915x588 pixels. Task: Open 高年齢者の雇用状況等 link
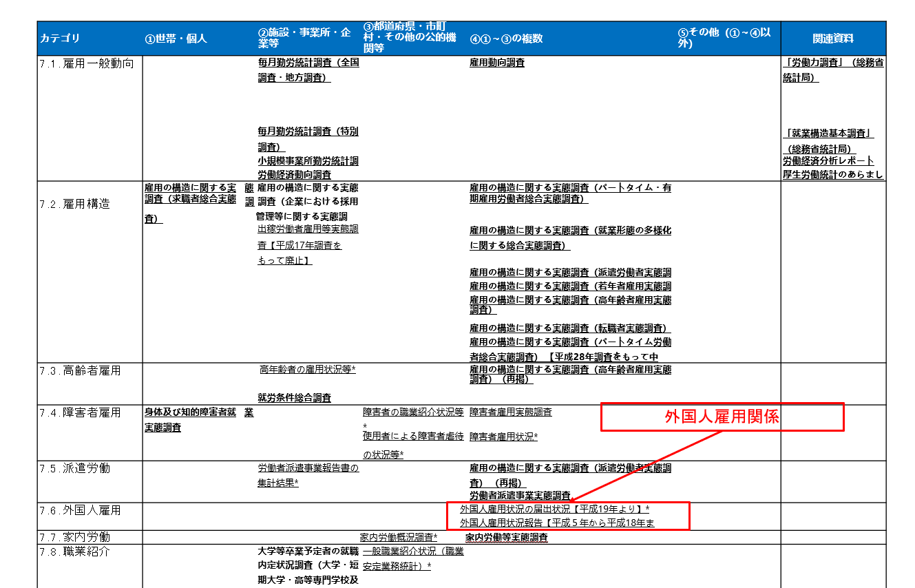pos(307,370)
